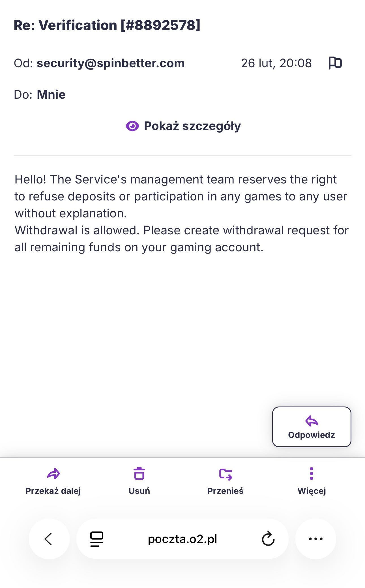Delete email with Usuń trash icon
This screenshot has height=588, width=365.
[x=139, y=474]
